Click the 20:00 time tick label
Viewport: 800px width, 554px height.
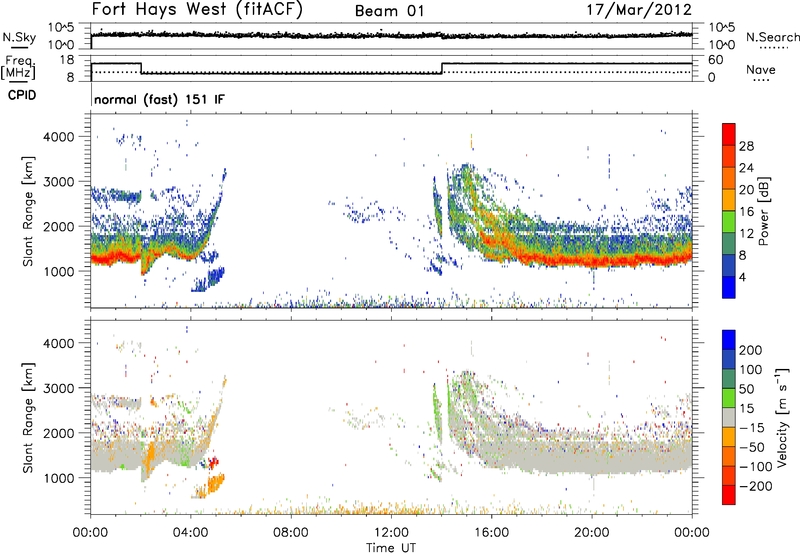point(591,533)
